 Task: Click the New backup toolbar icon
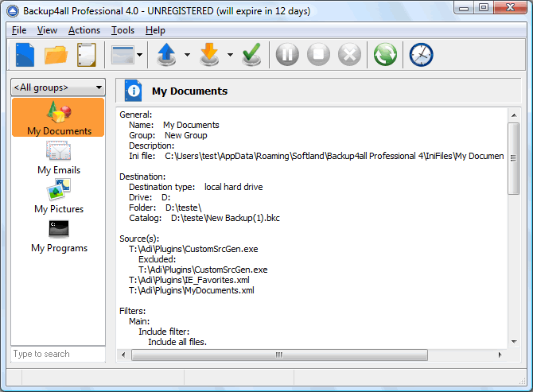pos(25,55)
